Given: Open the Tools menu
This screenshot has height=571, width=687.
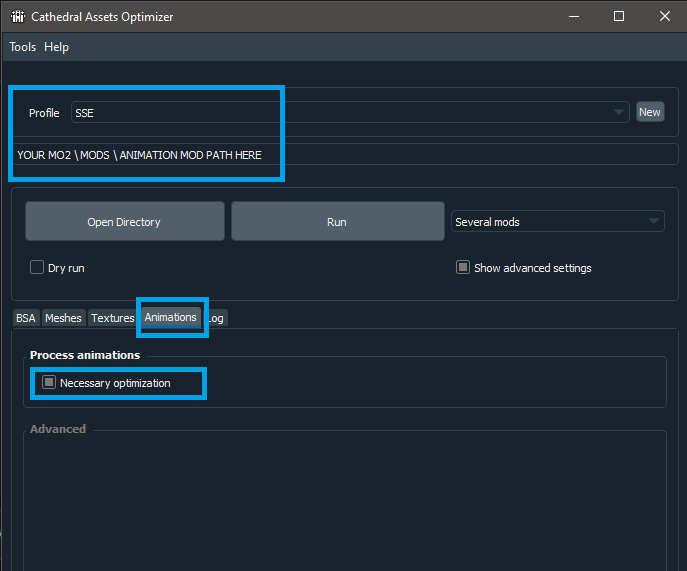Looking at the screenshot, I should tap(23, 47).
